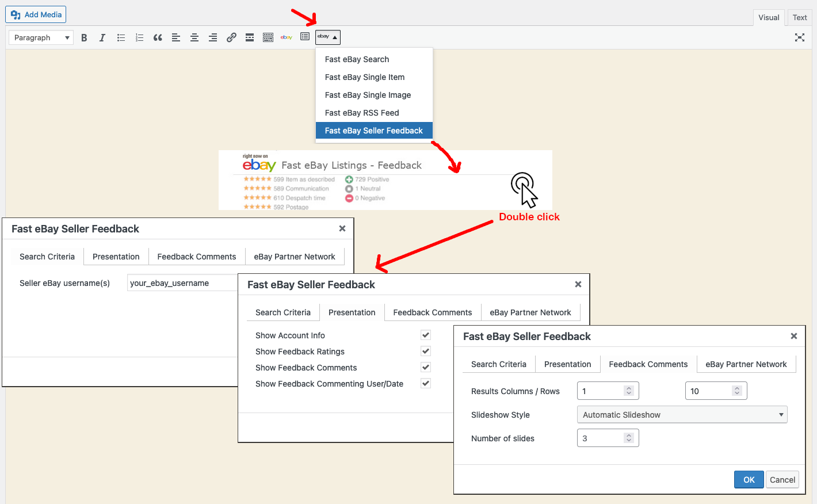Open Search Criteria tab in first dialog
Viewport: 817px width, 504px height.
[47, 257]
